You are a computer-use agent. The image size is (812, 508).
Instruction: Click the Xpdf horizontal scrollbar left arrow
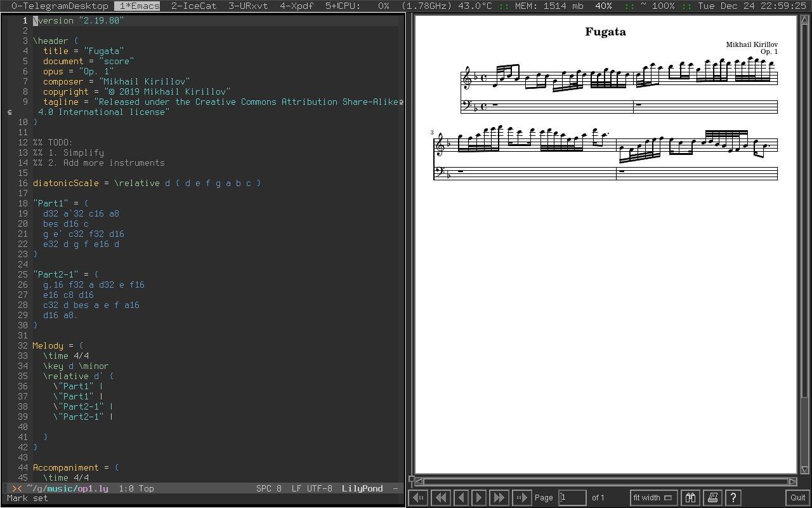pyautogui.click(x=419, y=481)
